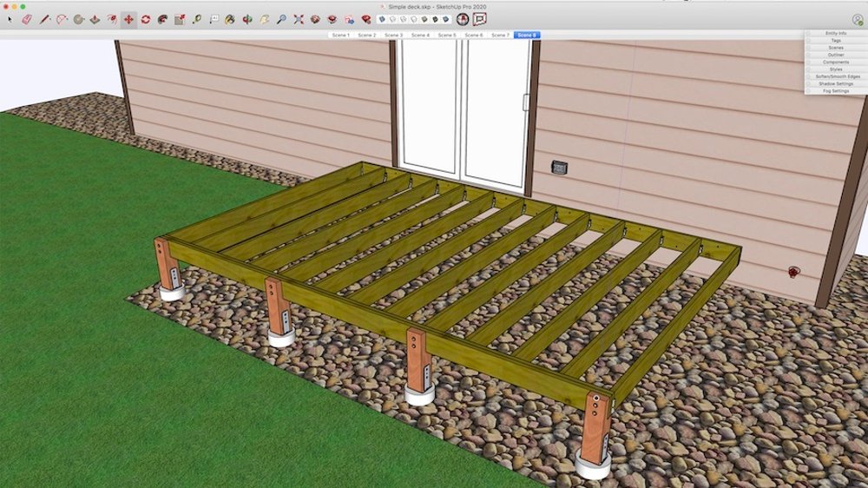Open the Scene 8 tab
Screen dimensions: 868x488
(x=526, y=36)
